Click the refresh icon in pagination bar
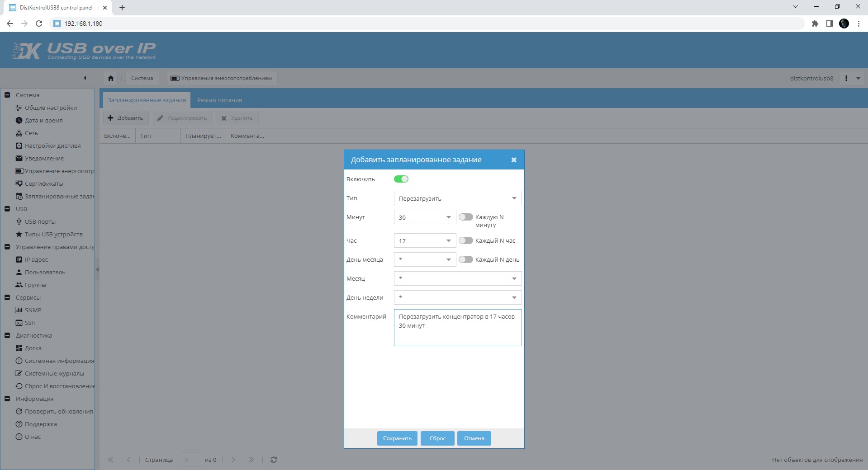Viewport: 868px width, 470px height. tap(274, 460)
